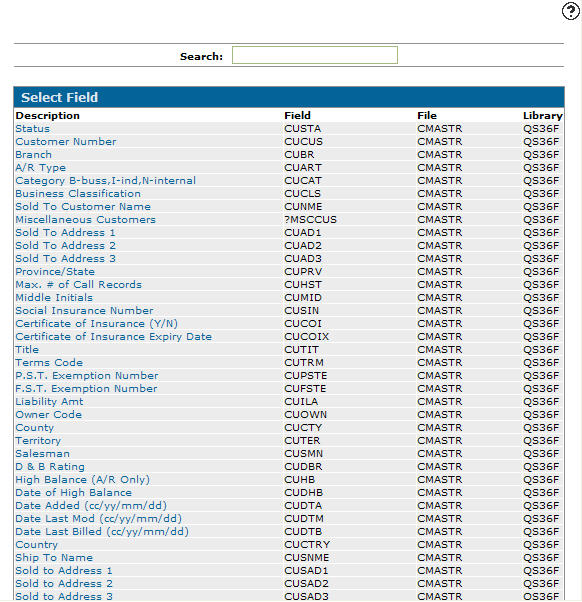Select Certificate of Insurance Expiry Date

tap(114, 337)
